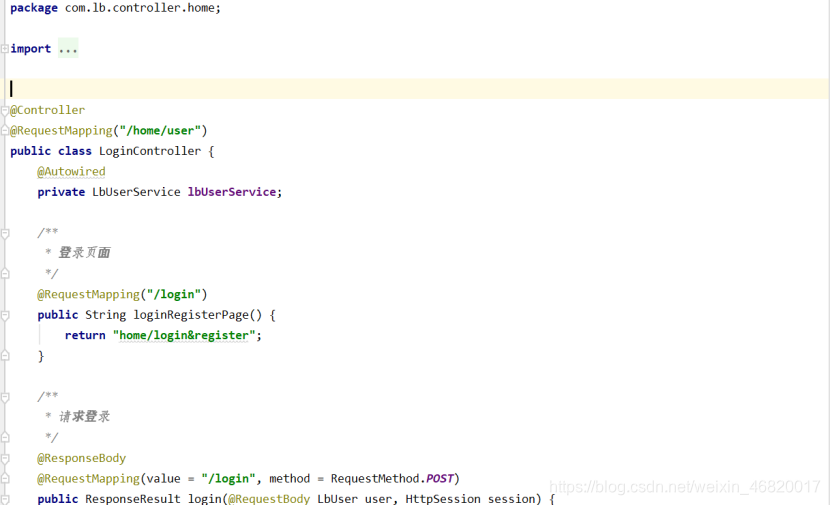Image resolution: width=830 pixels, height=505 pixels.
Task: Collapse the loginRegisterPage method body
Action: coord(5,315)
